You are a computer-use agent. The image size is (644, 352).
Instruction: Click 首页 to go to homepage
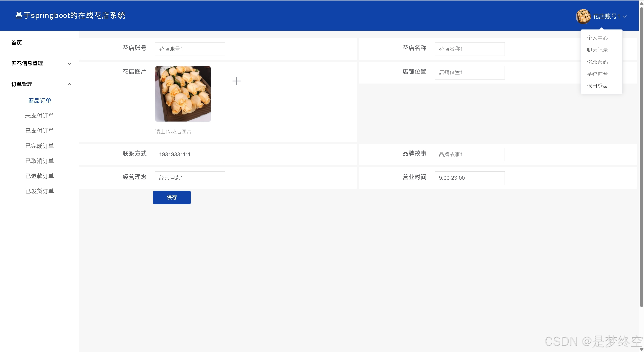point(17,42)
